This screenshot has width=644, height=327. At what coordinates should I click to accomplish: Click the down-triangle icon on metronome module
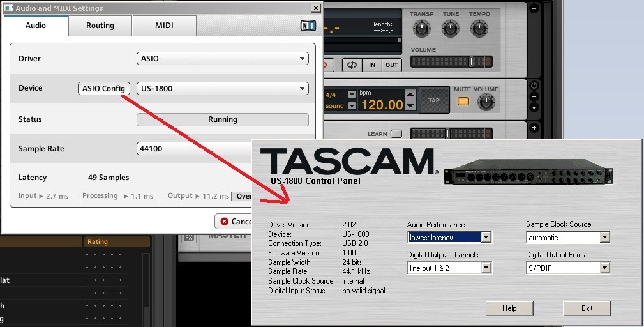pos(534,108)
